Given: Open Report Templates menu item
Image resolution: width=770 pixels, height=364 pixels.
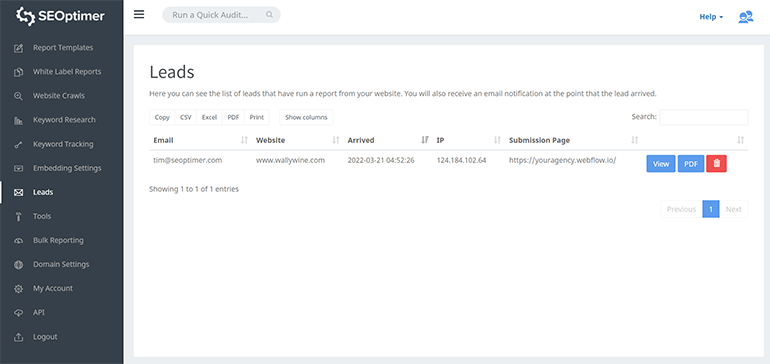Looking at the screenshot, I should point(63,48).
